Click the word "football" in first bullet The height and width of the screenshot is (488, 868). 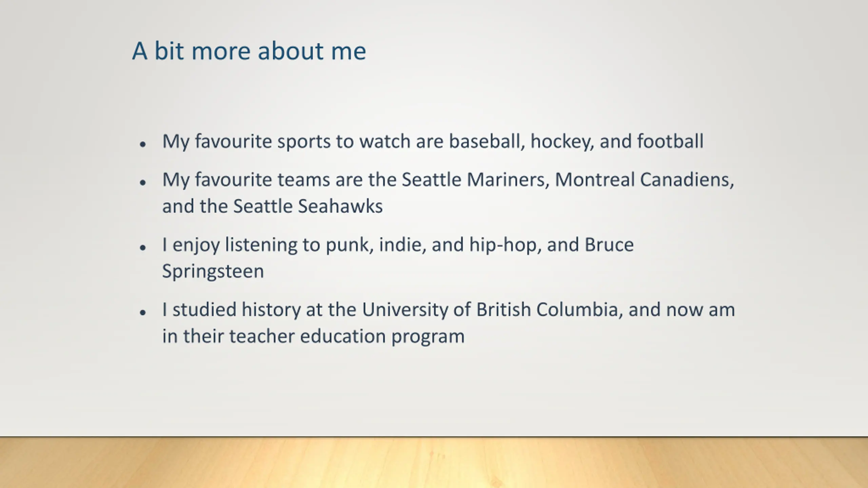pyautogui.click(x=670, y=141)
